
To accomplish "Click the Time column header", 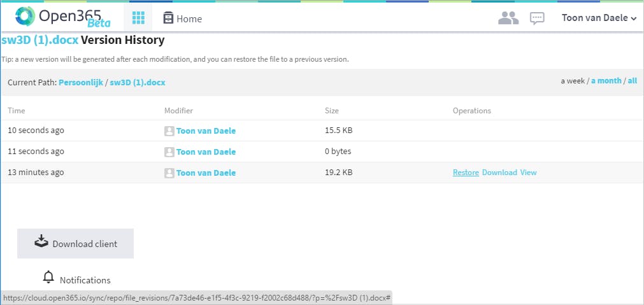I will pyautogui.click(x=17, y=111).
